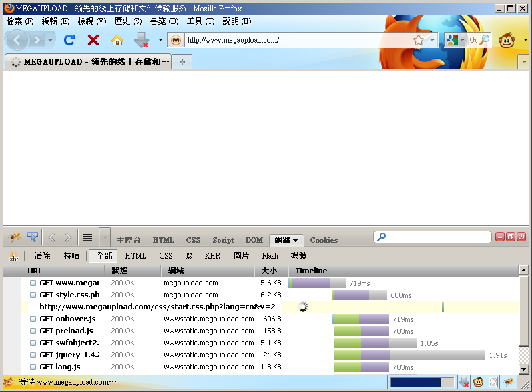Open the Greasemonkey toolbar dropdown arrow
This screenshot has height=392, width=532.
pos(525,40)
